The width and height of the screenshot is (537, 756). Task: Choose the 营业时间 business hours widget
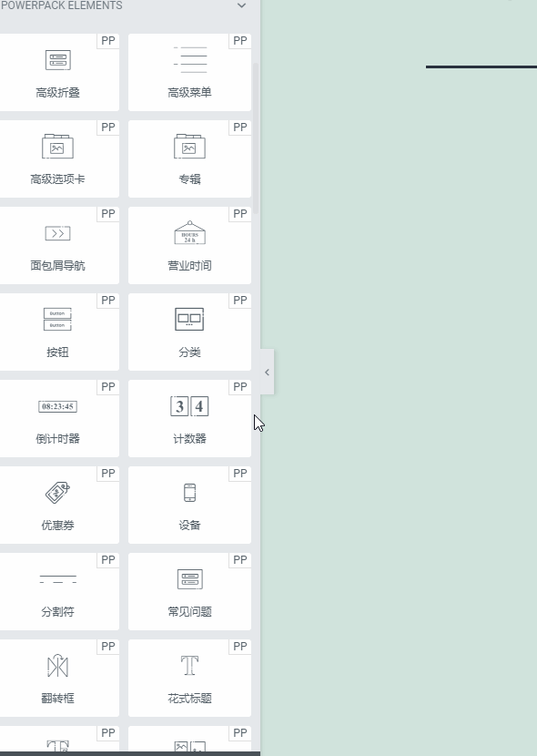[189, 245]
